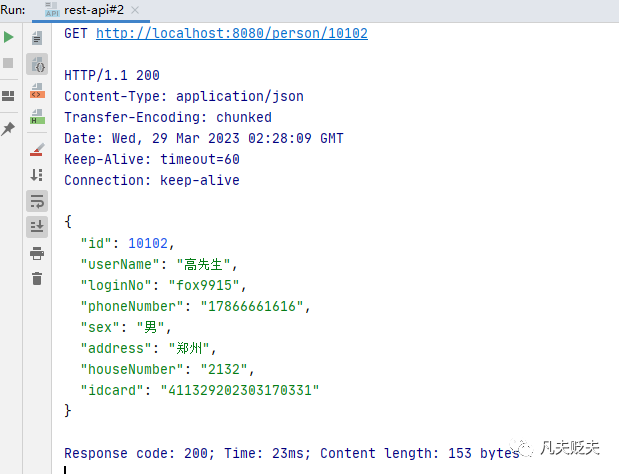The height and width of the screenshot is (474, 619).
Task: Click the phoneNumber 17866661616 value
Action: [252, 306]
